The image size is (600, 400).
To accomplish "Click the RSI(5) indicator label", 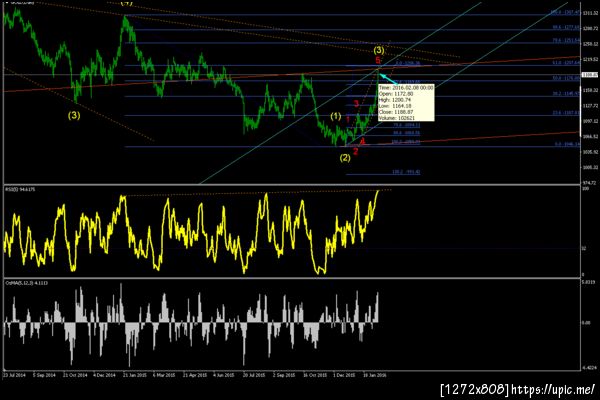I will tap(20, 189).
